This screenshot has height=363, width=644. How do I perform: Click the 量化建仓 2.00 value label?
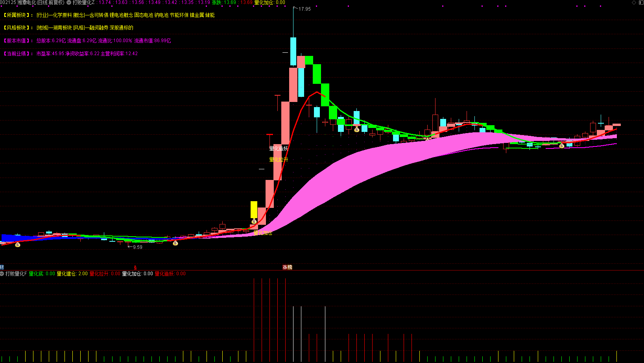pyautogui.click(x=72, y=274)
